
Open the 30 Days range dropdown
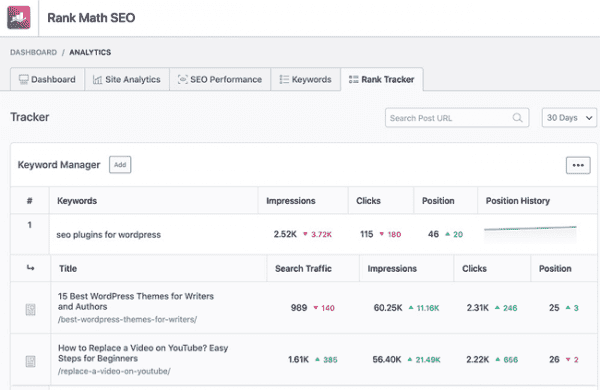569,118
